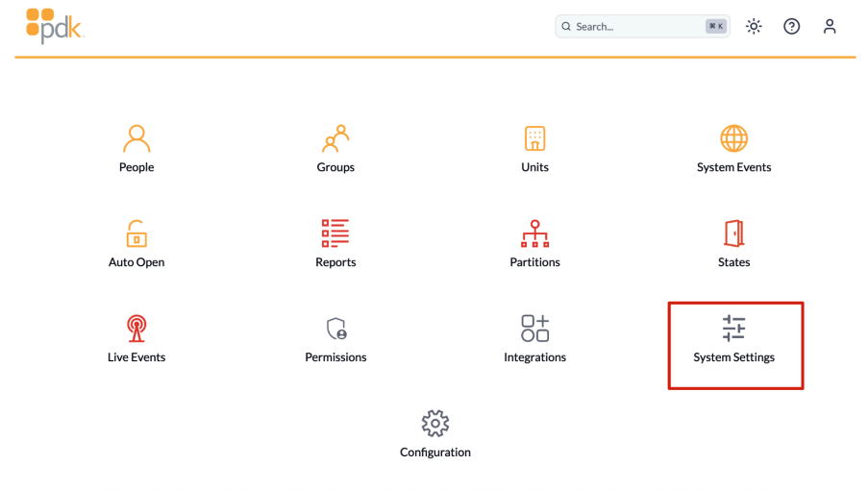Screen dimensions: 868x490
Task: Click the Configuration label
Action: click(x=435, y=453)
